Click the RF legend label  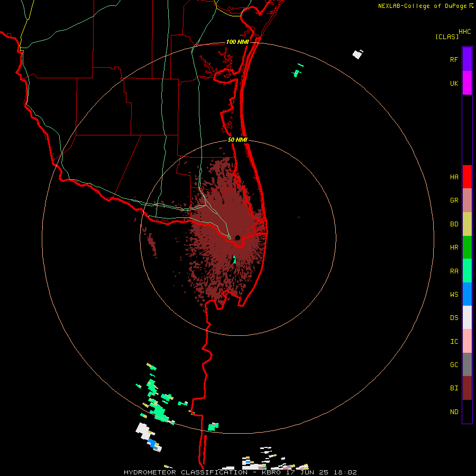coord(454,60)
